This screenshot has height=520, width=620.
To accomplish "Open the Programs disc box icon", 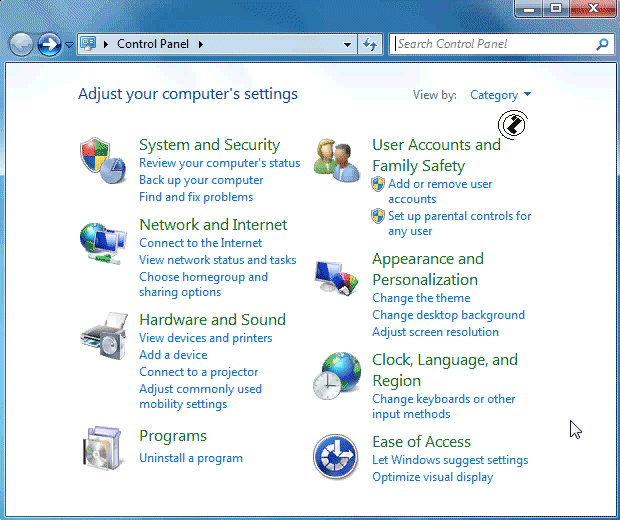I will [102, 448].
